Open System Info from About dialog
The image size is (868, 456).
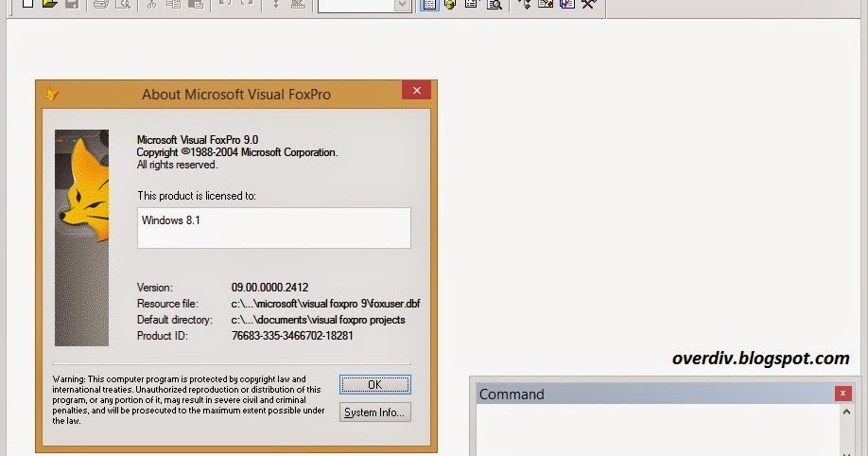pyautogui.click(x=374, y=412)
